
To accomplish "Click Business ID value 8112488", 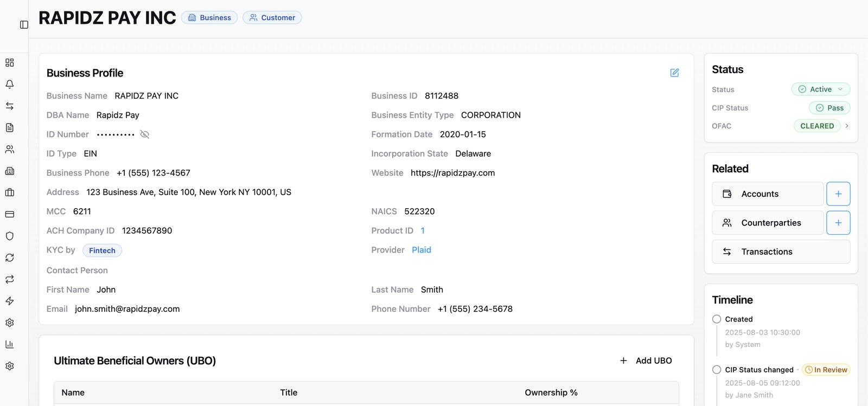I will click(442, 96).
